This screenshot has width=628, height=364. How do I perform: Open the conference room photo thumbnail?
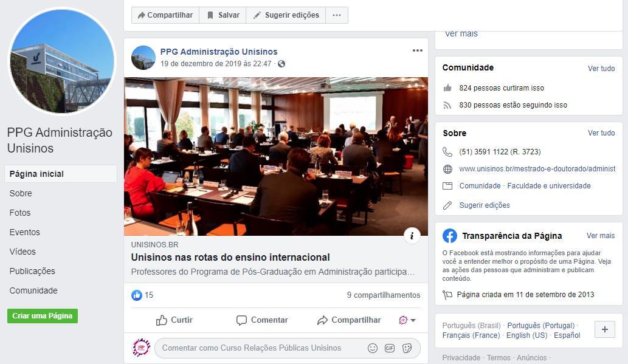pyautogui.click(x=276, y=157)
